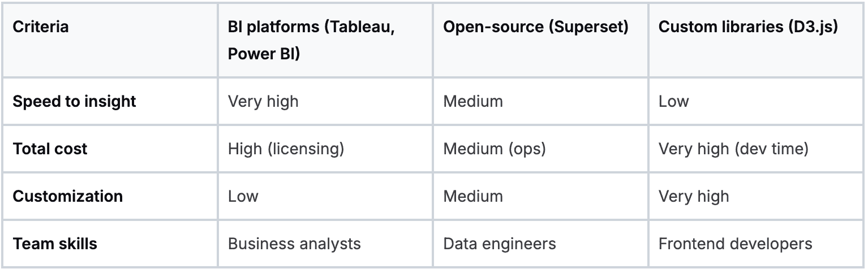Select the BI platforms (Tableau, Power BI) header
Image resolution: width=868 pixels, height=269 pixels.
tap(311, 41)
